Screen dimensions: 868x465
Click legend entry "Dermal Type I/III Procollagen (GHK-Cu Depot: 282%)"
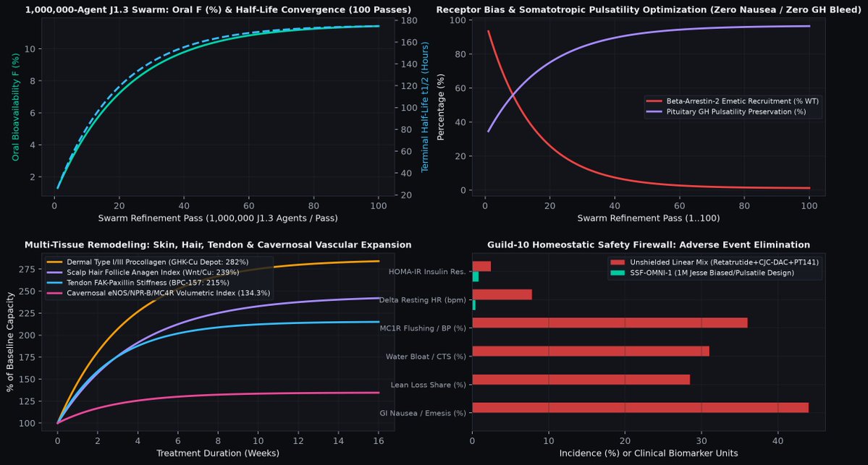158,262
